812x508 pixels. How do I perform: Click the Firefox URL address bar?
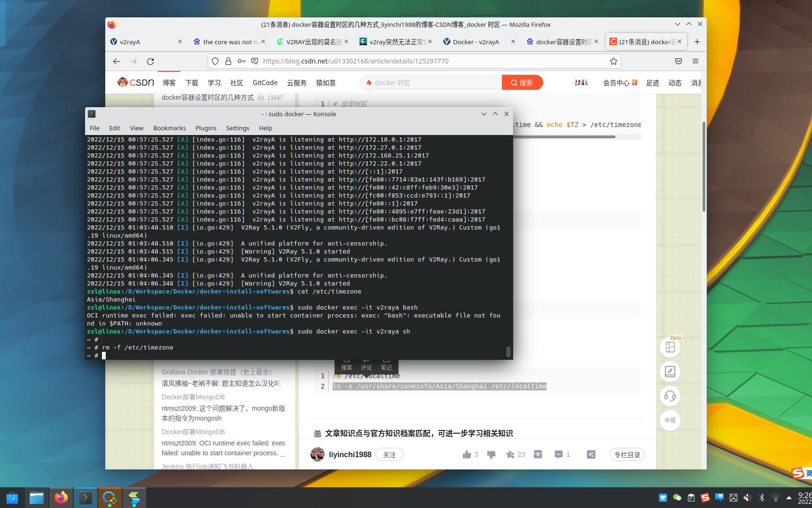point(414,61)
